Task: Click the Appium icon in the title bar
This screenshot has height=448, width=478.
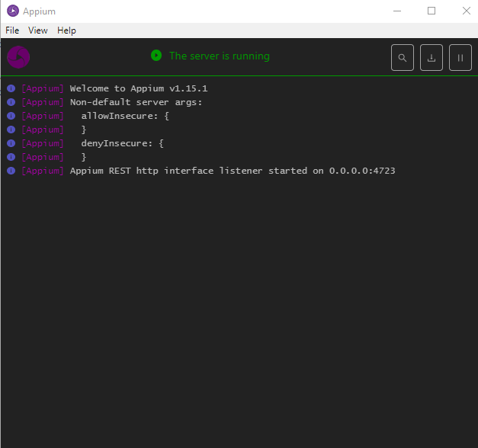Action: point(13,11)
